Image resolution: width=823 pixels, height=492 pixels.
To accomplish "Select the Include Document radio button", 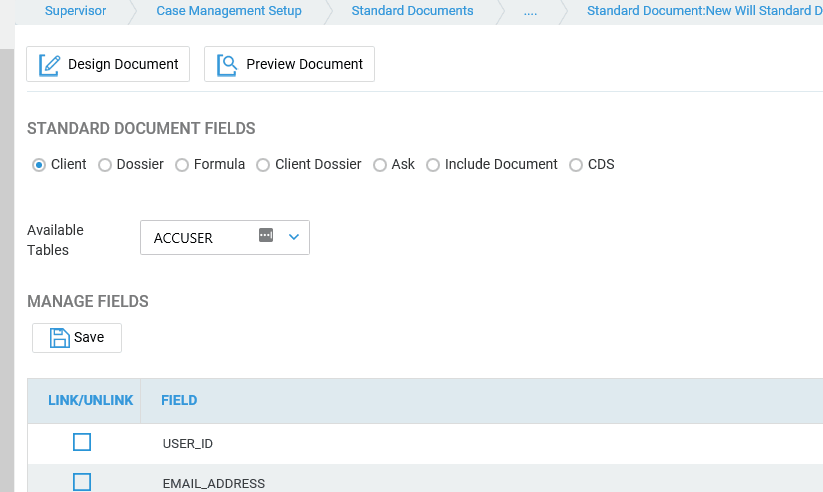I will pyautogui.click(x=432, y=165).
